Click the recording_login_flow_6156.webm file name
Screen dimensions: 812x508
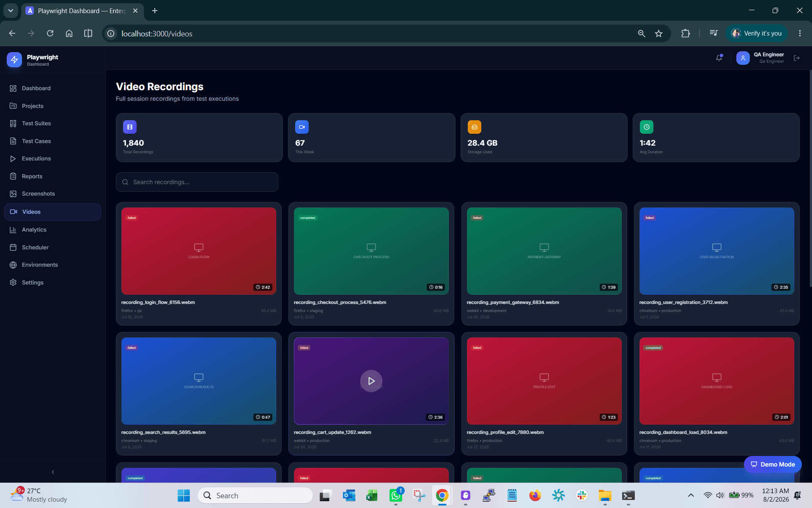[158, 302]
